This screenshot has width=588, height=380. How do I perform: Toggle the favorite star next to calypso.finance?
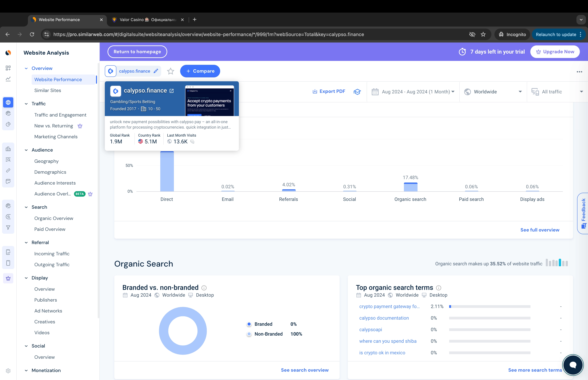pos(170,71)
